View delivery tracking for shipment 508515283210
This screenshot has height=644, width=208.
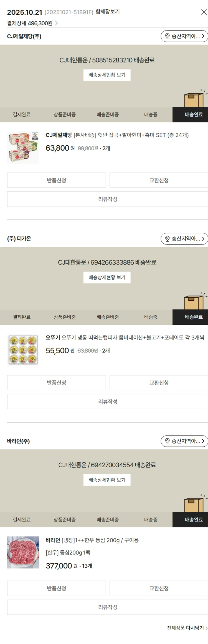pyautogui.click(x=107, y=75)
